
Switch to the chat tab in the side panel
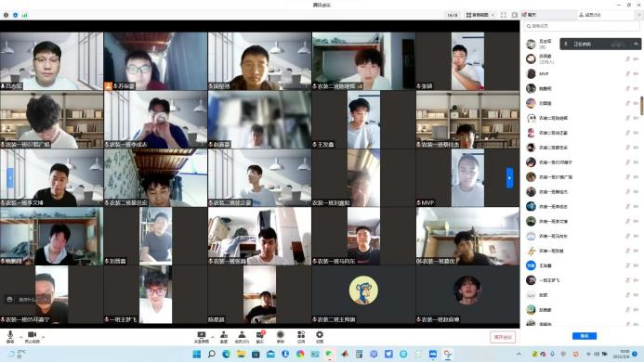[547, 15]
